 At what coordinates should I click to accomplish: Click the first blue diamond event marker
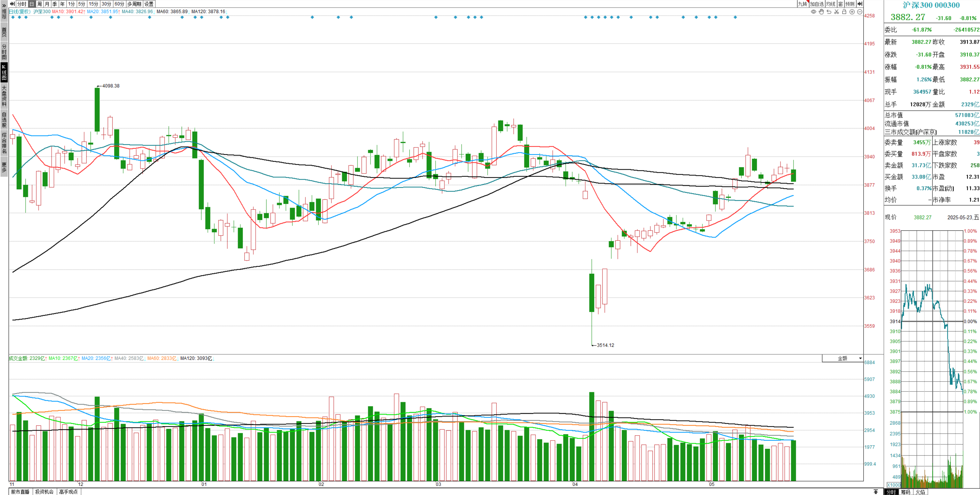[13, 17]
